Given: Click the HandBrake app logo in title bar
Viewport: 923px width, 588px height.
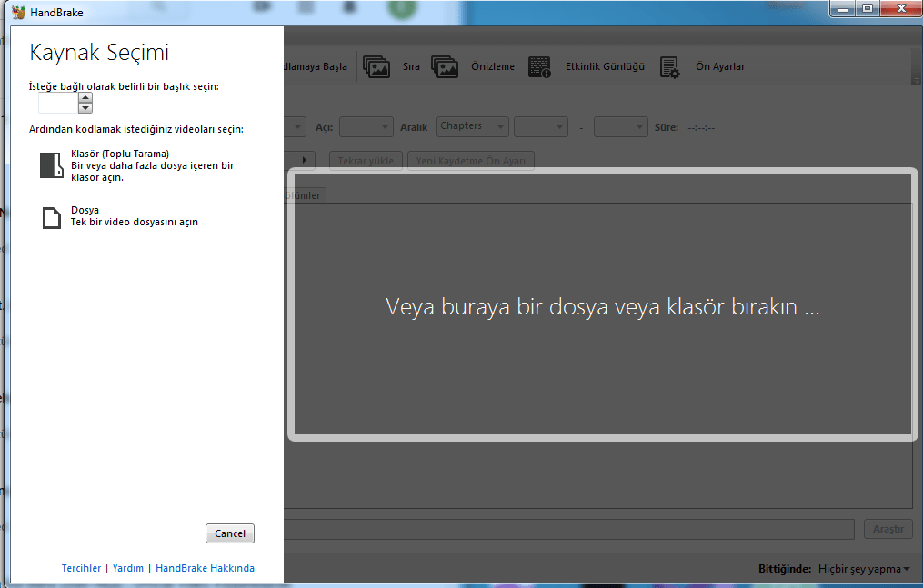Looking at the screenshot, I should point(18,12).
